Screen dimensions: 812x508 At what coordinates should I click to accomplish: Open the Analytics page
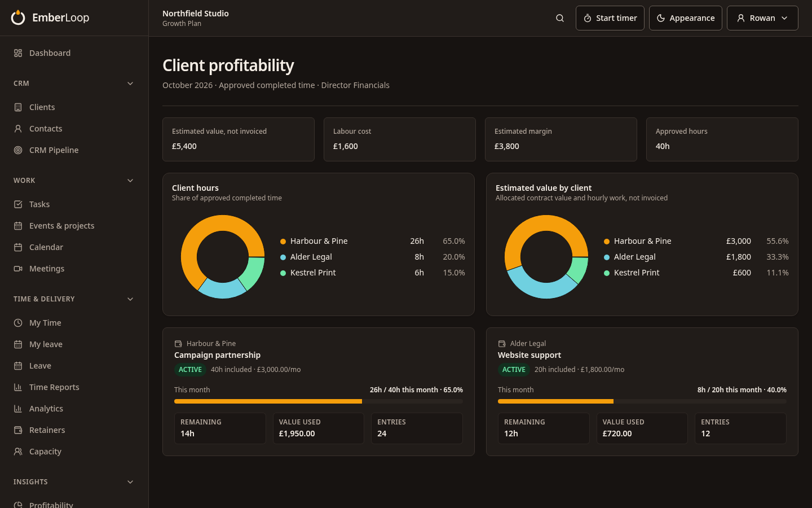click(x=74, y=409)
